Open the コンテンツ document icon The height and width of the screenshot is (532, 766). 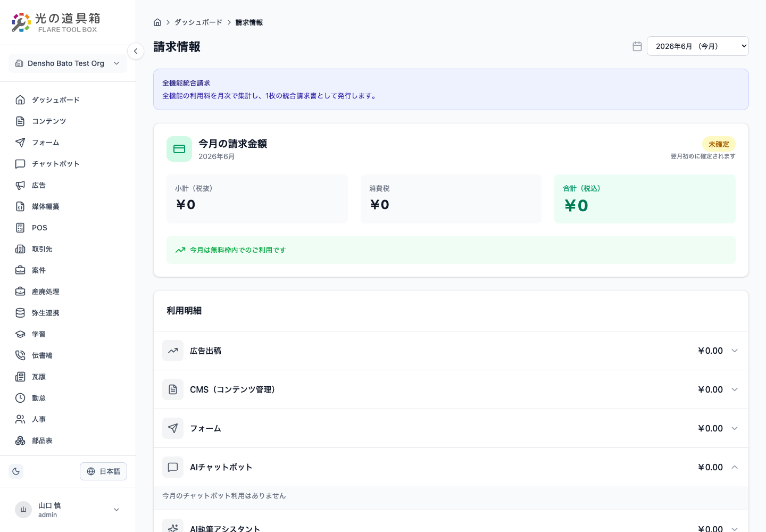coord(20,121)
